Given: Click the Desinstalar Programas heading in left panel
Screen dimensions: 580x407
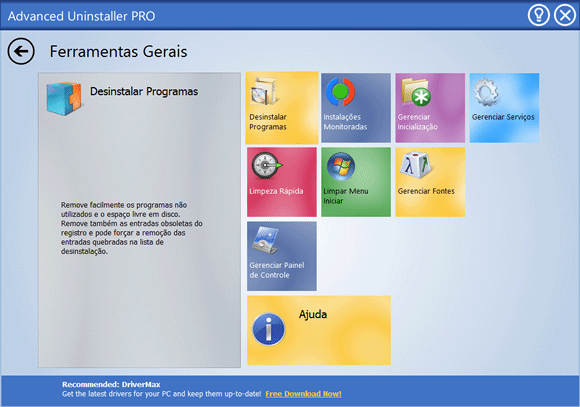Looking at the screenshot, I should pyautogui.click(x=144, y=91).
